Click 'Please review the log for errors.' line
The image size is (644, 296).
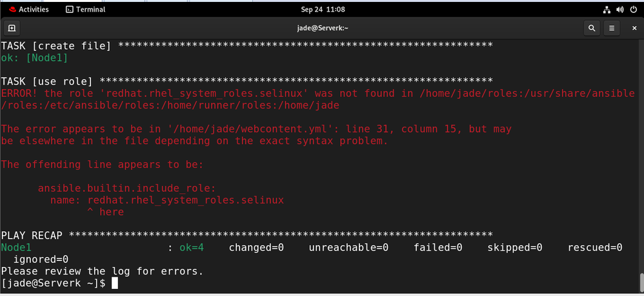click(x=102, y=271)
